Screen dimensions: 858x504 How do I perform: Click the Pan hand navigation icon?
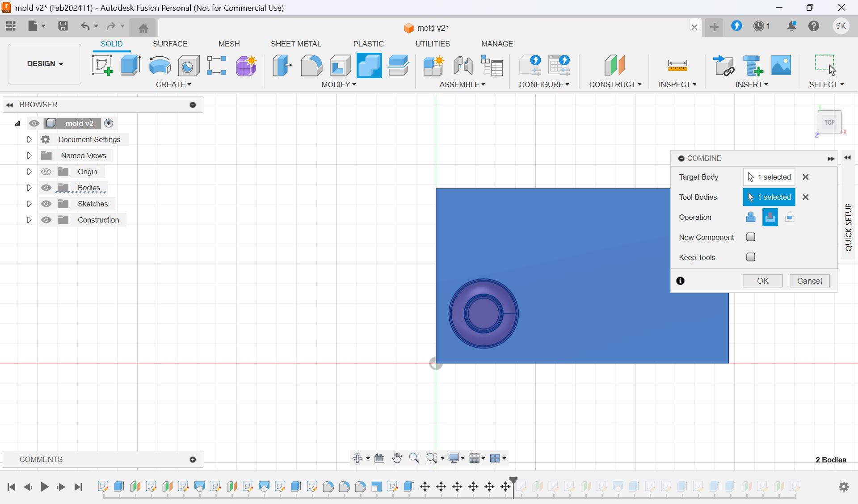pyautogui.click(x=397, y=458)
